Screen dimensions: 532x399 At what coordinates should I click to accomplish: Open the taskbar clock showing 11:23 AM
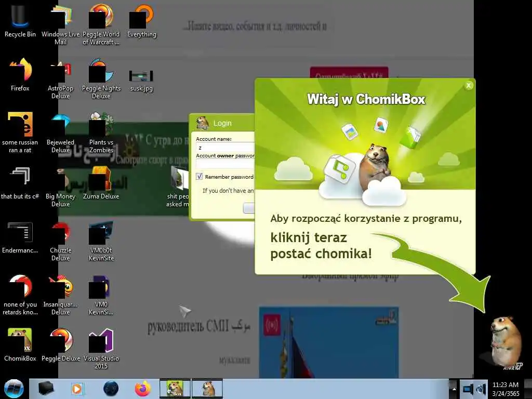tap(506, 389)
